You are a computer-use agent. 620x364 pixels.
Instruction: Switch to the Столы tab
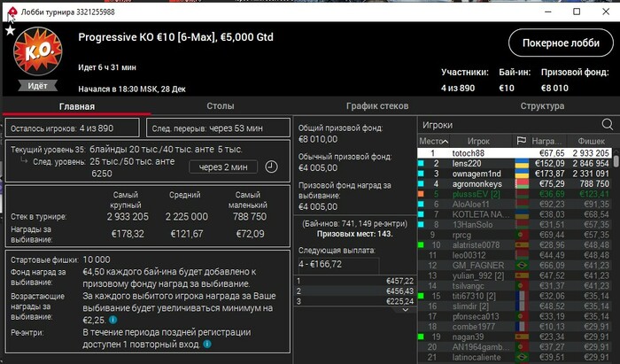221,106
